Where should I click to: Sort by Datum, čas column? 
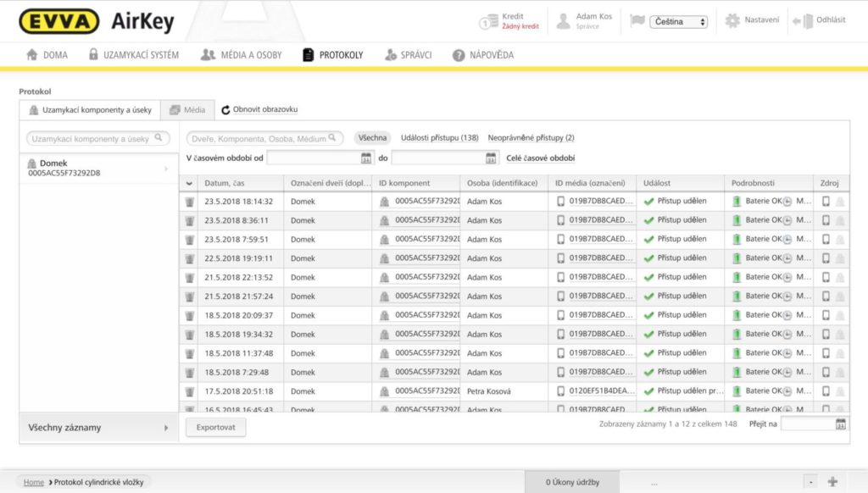pos(224,183)
